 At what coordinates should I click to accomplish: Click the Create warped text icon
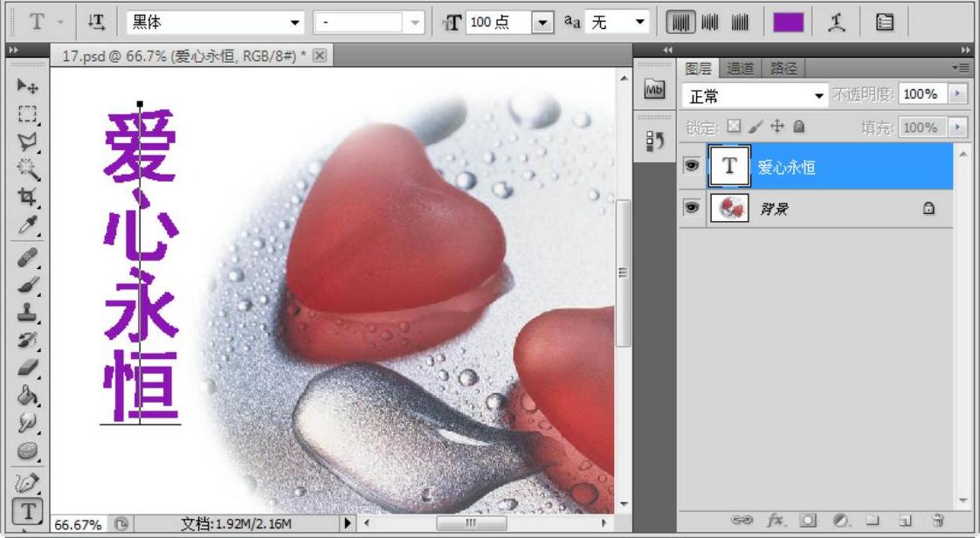coord(835,22)
